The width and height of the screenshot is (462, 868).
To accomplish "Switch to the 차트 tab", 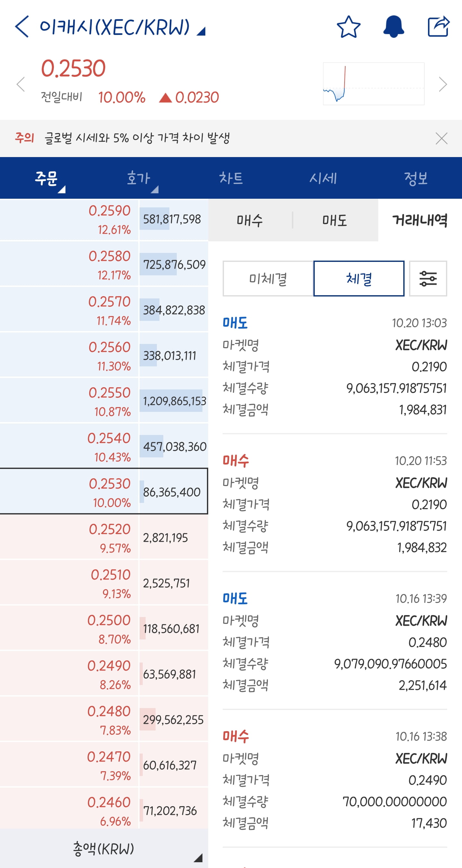I will click(231, 178).
